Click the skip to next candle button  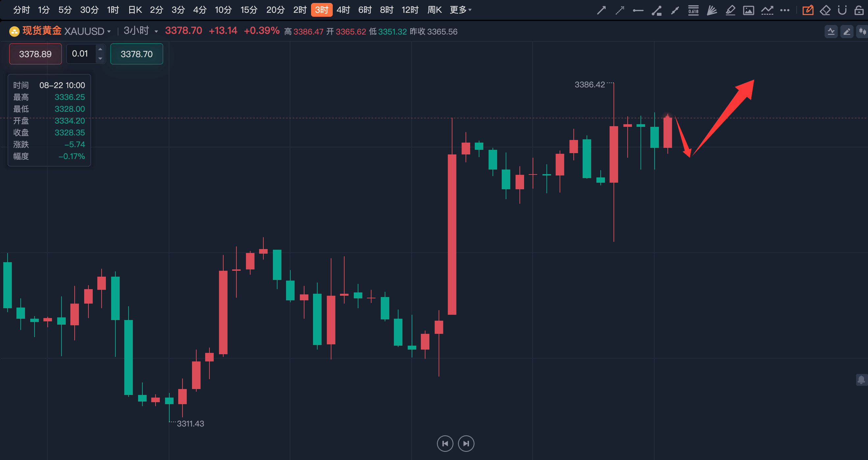click(x=466, y=444)
